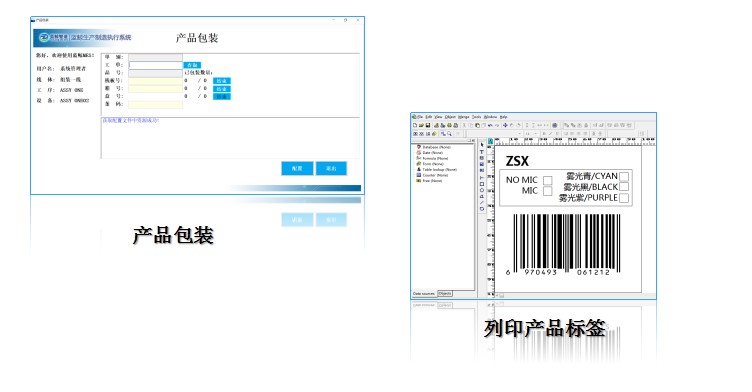Open the Tools menu in label software

click(x=476, y=117)
